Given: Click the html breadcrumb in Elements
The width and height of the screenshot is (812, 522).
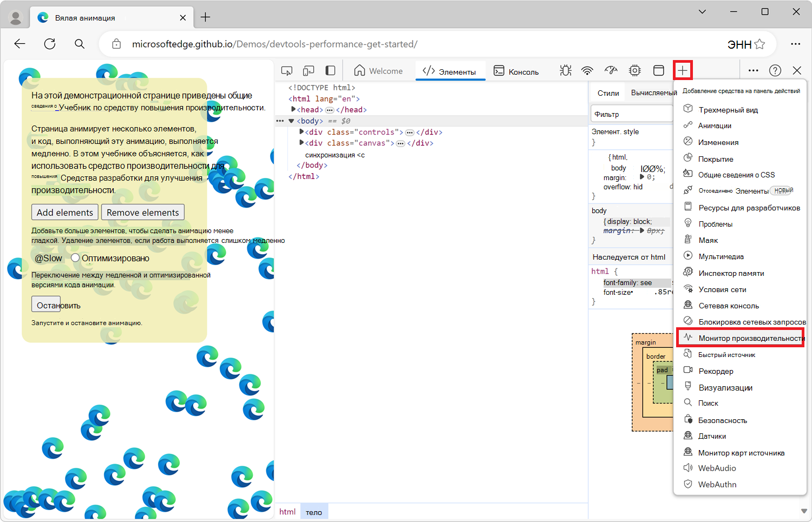Looking at the screenshot, I should click(287, 512).
